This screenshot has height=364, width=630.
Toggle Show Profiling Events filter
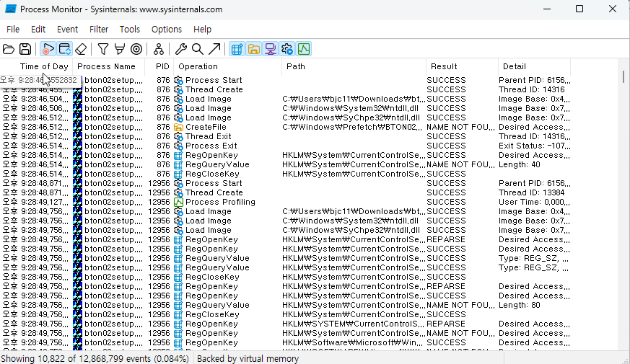pyautogui.click(x=304, y=49)
